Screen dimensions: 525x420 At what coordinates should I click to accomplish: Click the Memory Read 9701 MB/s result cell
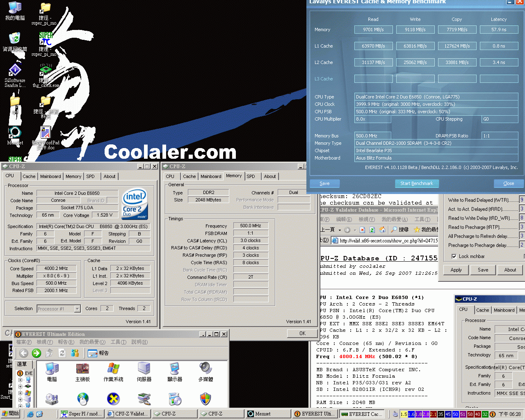tap(373, 30)
